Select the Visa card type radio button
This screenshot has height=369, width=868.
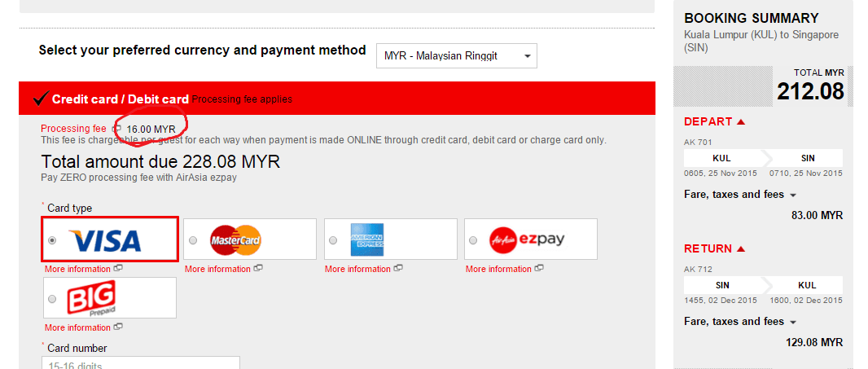52,240
